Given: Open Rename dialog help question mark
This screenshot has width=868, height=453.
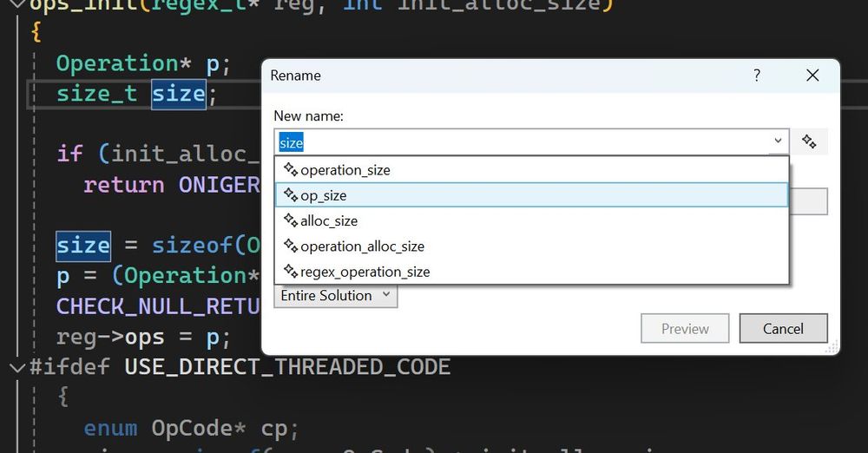Looking at the screenshot, I should pyautogui.click(x=757, y=75).
